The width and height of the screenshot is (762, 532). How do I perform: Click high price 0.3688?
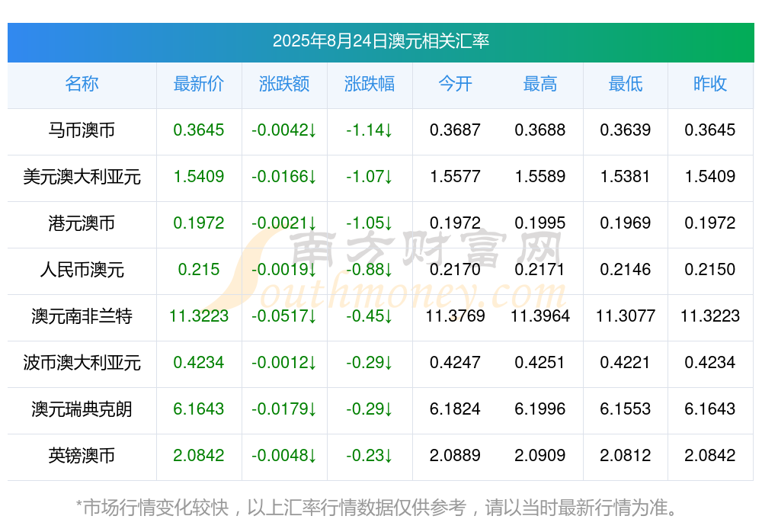(x=540, y=130)
